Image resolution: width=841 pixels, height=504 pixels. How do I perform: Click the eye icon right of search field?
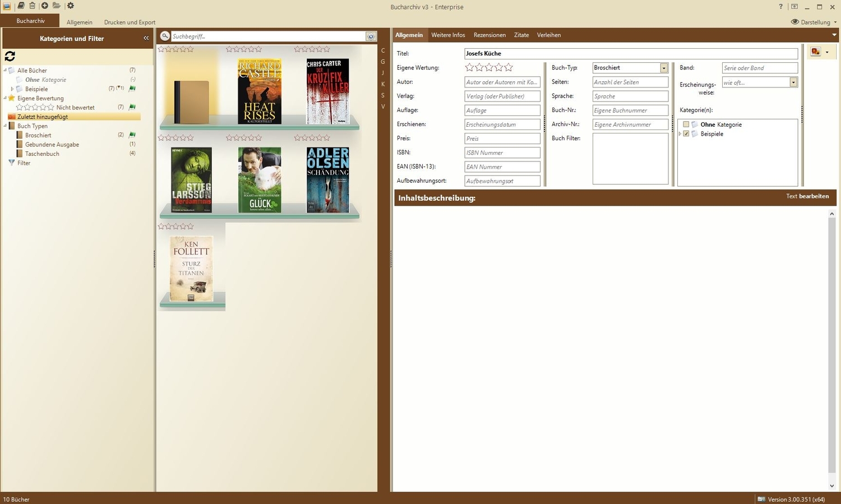(x=371, y=36)
